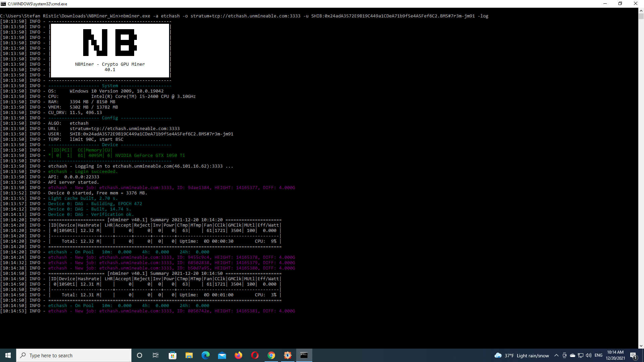The image size is (644, 362).
Task: Select the Chrome icon in taskbar
Action: tap(271, 355)
